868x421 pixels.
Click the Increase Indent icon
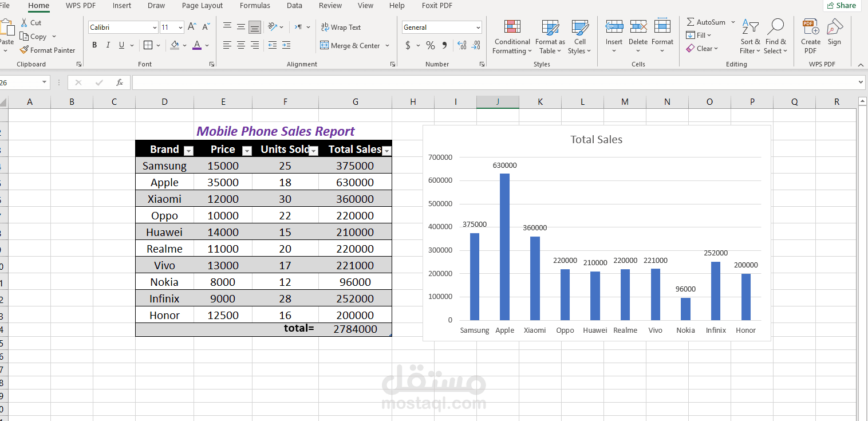tap(286, 45)
